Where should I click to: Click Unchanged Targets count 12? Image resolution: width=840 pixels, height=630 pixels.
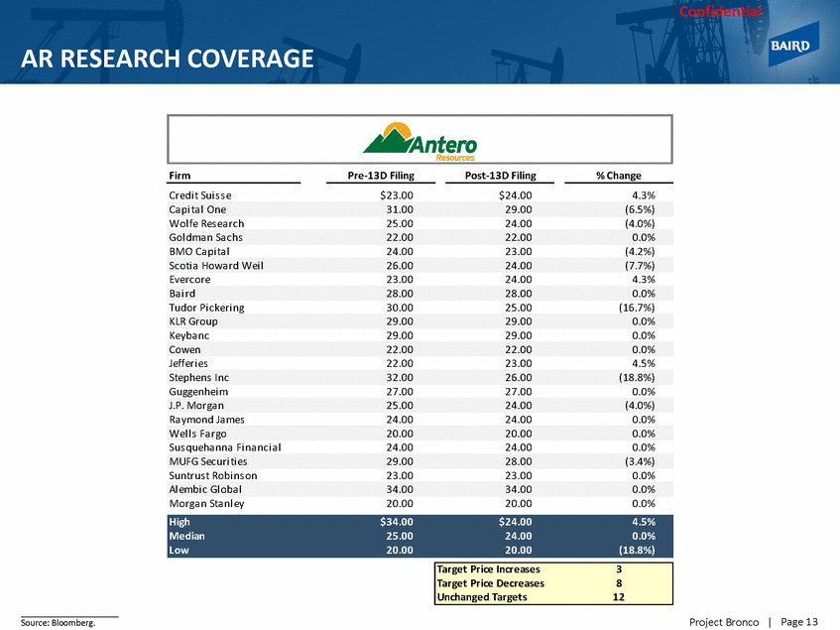pyautogui.click(x=619, y=597)
